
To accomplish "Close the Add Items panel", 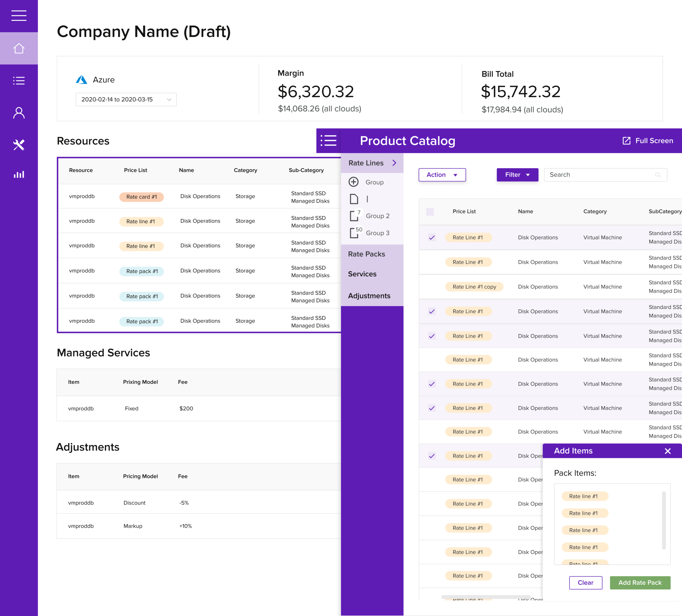I will 668,451.
